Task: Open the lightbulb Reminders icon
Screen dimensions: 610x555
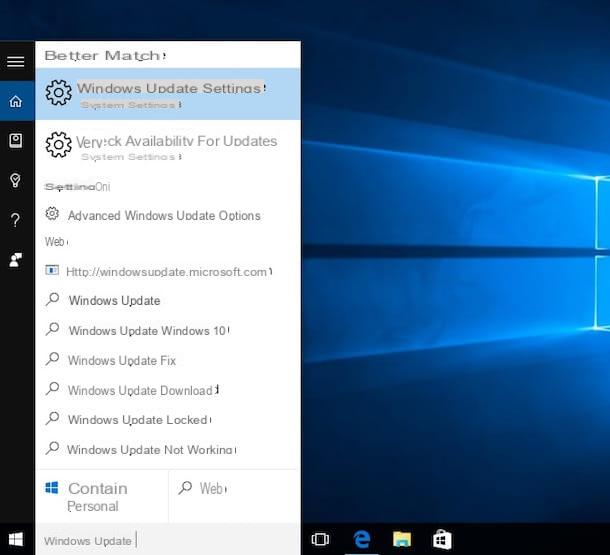Action: point(16,180)
